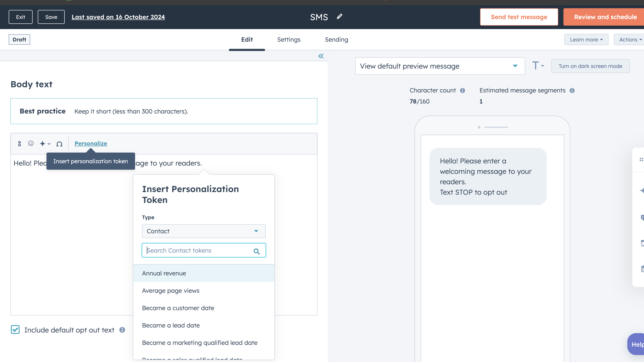Open the token Type Contact dropdown
The image size is (644, 362).
pyautogui.click(x=204, y=231)
